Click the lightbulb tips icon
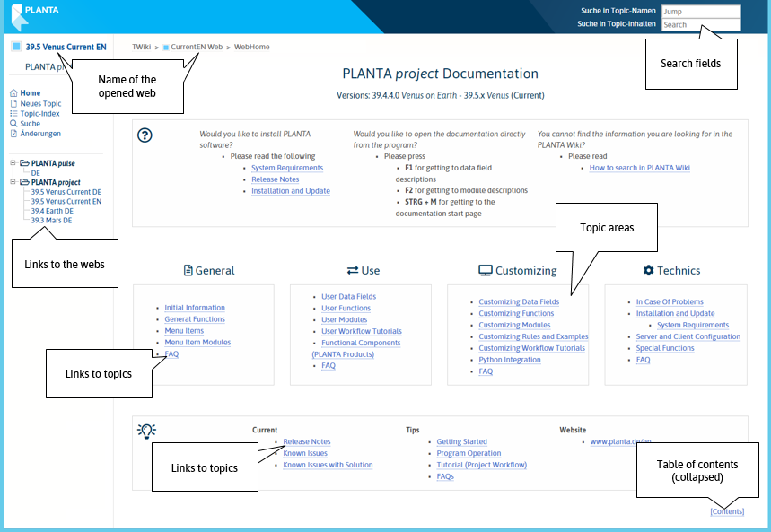The height and width of the screenshot is (532, 771). coord(146,432)
